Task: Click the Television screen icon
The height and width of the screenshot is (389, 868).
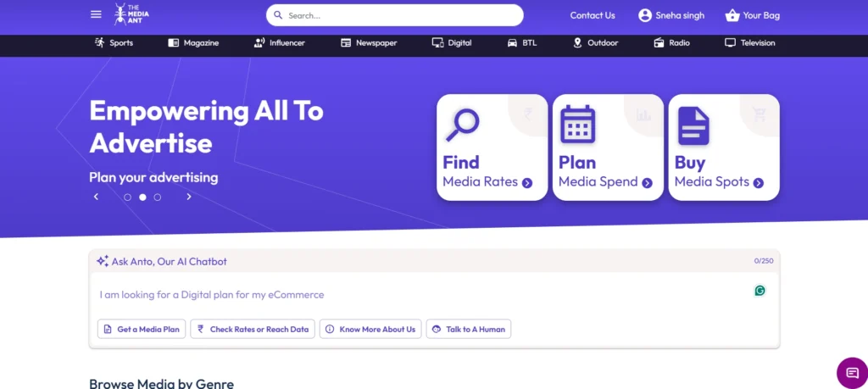Action: (x=730, y=42)
